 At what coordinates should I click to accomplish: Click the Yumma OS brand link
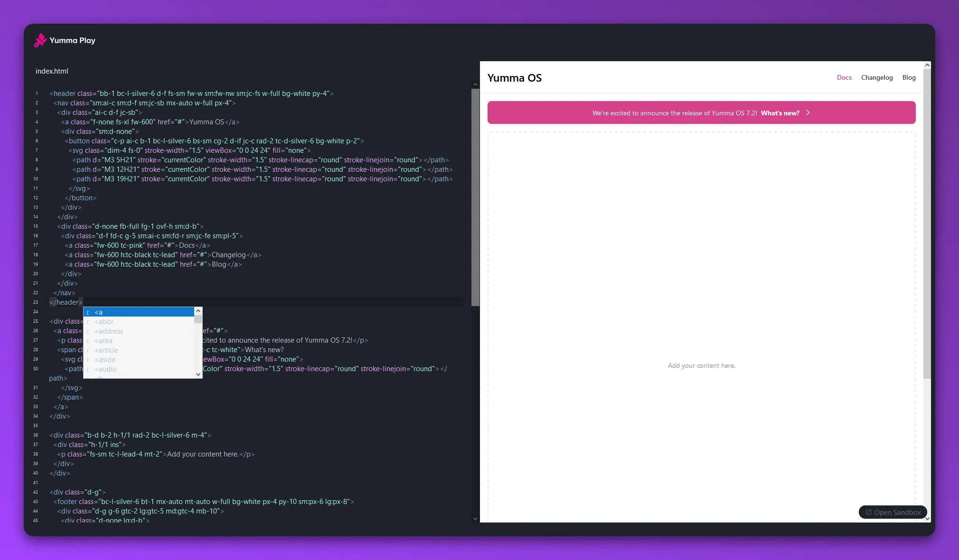[x=514, y=78]
